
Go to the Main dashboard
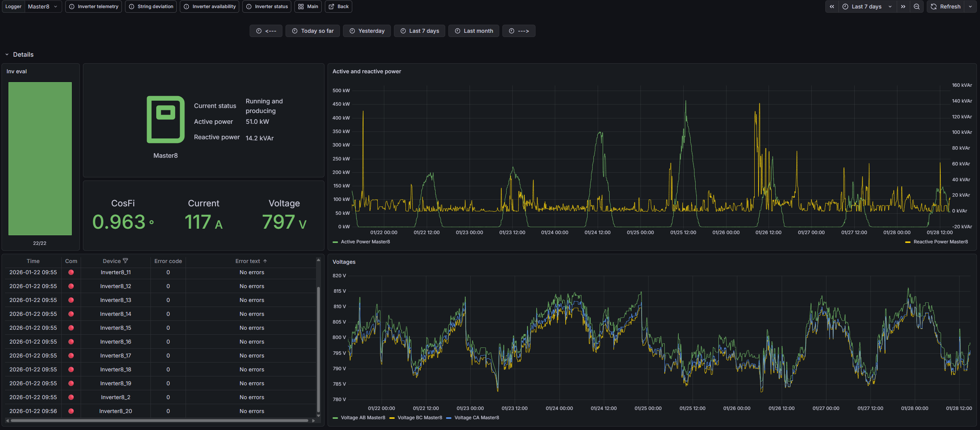point(308,7)
